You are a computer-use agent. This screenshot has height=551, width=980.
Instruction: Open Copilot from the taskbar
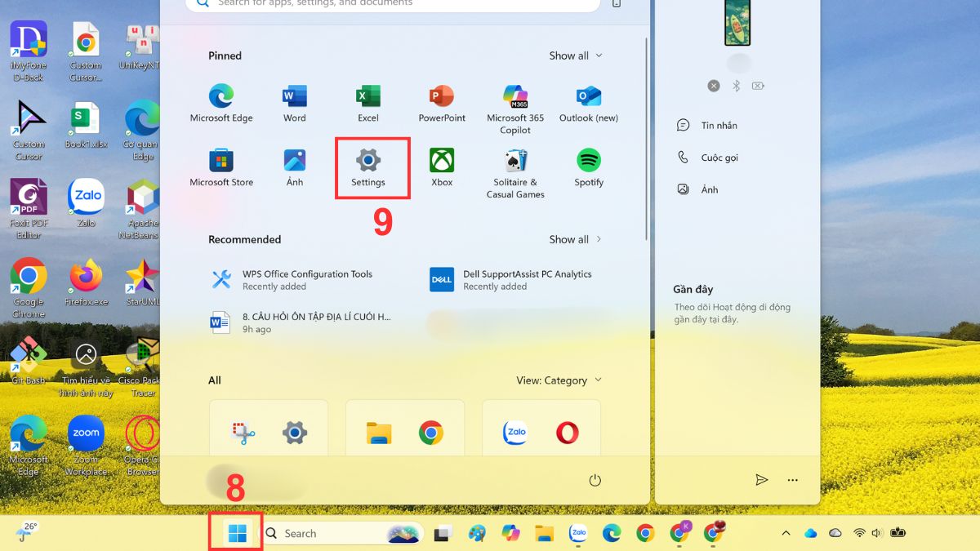coord(511,533)
